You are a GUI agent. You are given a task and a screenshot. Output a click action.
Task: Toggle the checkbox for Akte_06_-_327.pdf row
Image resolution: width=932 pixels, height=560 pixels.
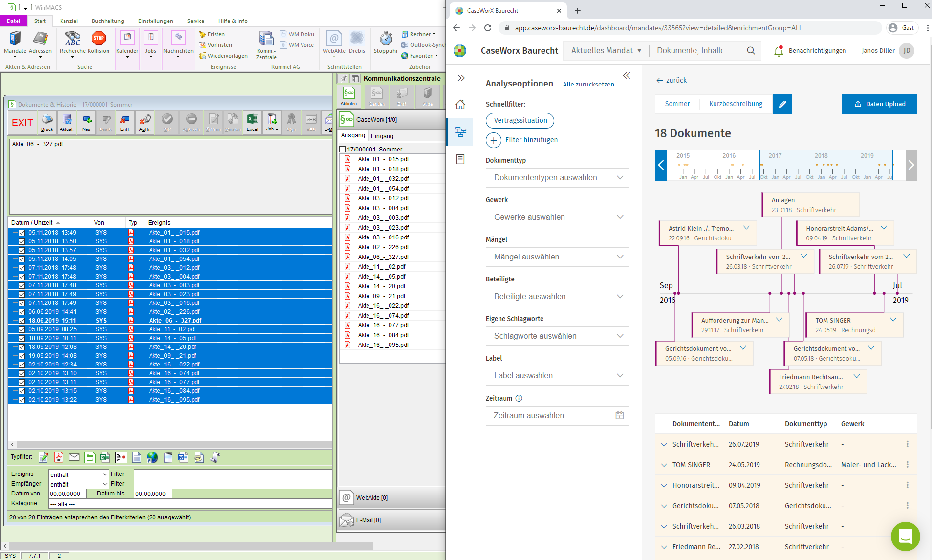[x=22, y=321]
